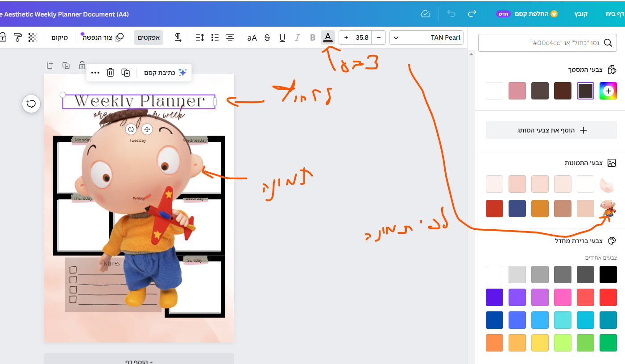Screen dimensions: 625x364
Task: Click the הוסף דף add page button
Action: click(x=139, y=360)
